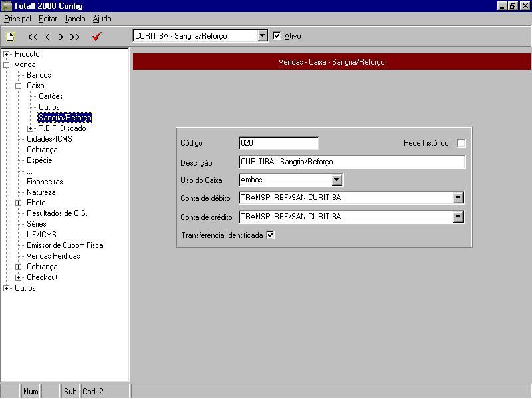Expand the Photo tree node
The height and width of the screenshot is (399, 532).
pos(19,203)
